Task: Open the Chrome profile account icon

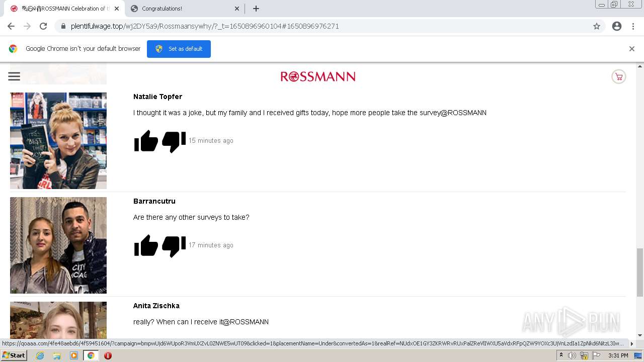Action: [x=617, y=26]
